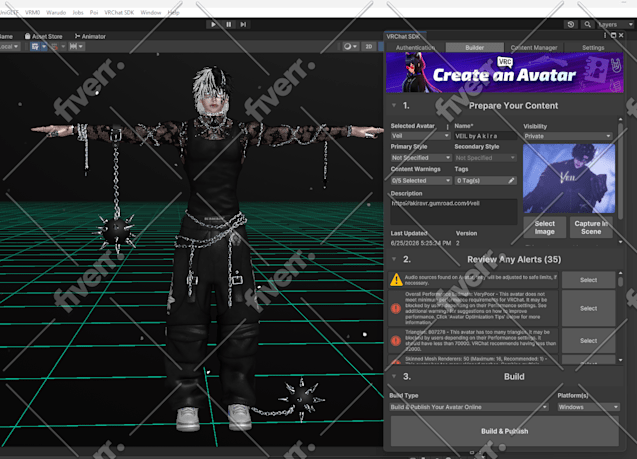The image size is (637, 459).
Task: Maximize the VRChat SDK panel
Action: coord(613,36)
